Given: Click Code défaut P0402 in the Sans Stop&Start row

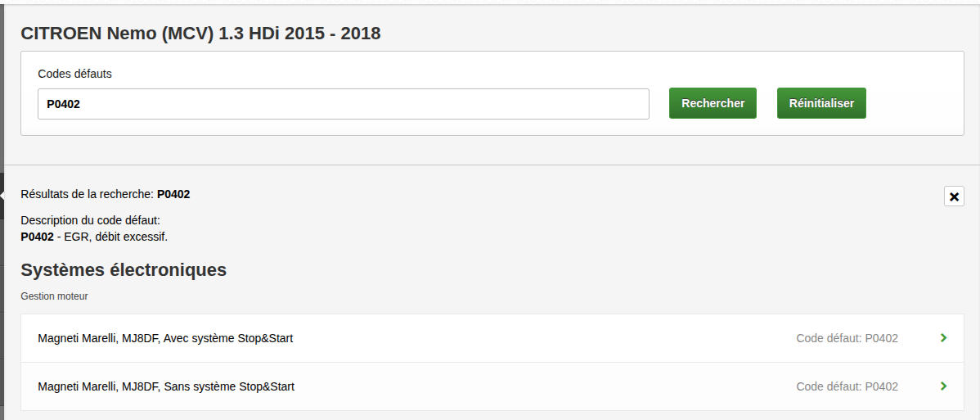Looking at the screenshot, I should (x=847, y=386).
